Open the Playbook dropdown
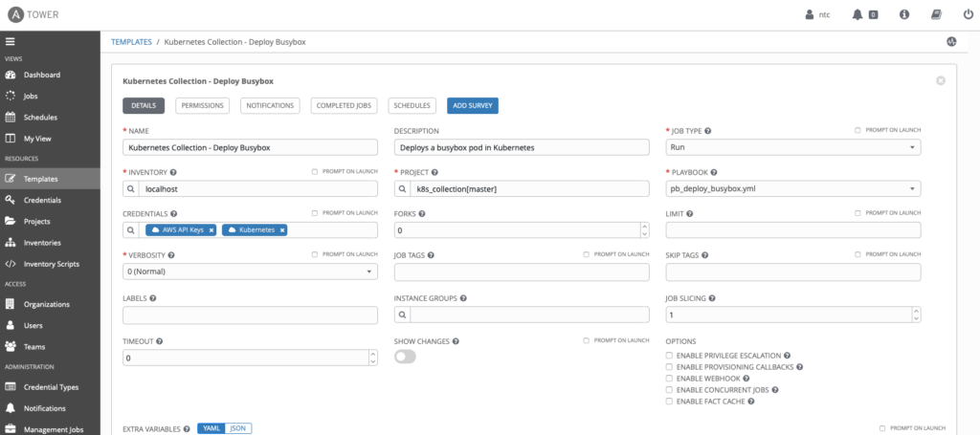The width and height of the screenshot is (980, 435). [x=793, y=188]
